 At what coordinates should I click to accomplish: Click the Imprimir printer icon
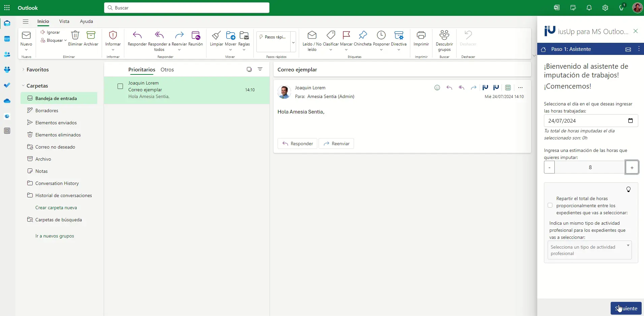pyautogui.click(x=421, y=35)
